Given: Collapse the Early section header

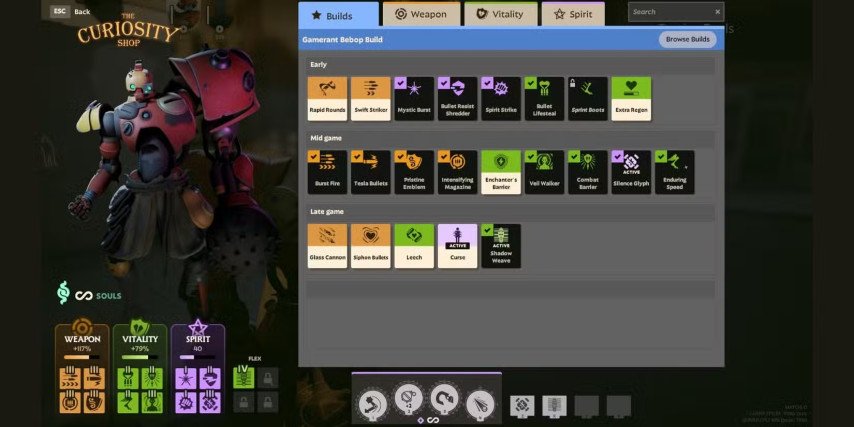Looking at the screenshot, I should 510,64.
